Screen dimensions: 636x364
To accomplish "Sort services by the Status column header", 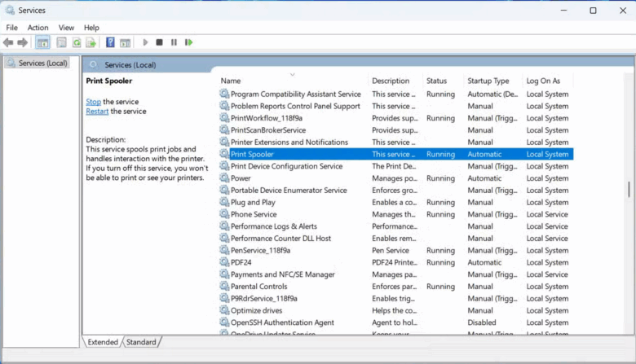I will click(436, 81).
